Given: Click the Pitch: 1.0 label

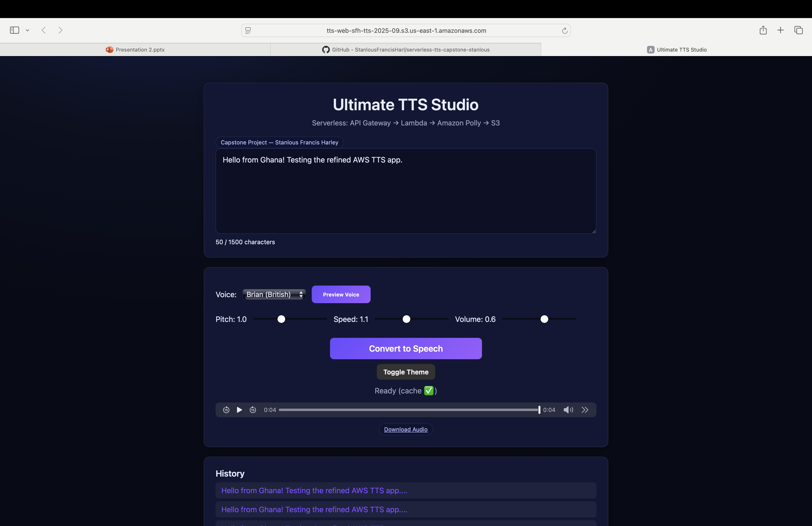Looking at the screenshot, I should 231,319.
